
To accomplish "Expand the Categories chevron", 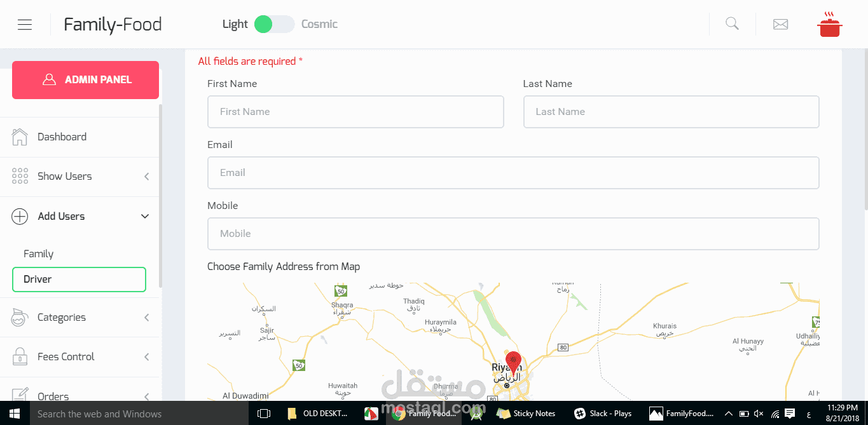I will tap(146, 318).
